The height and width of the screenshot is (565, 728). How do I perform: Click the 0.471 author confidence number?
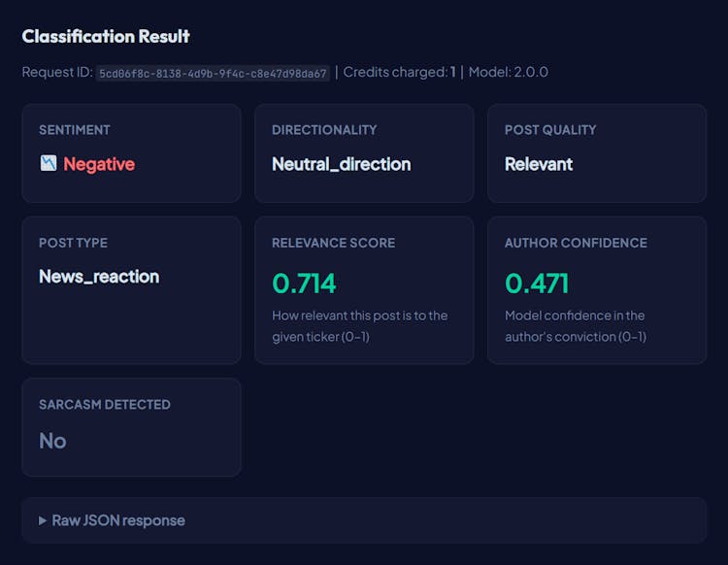point(537,283)
